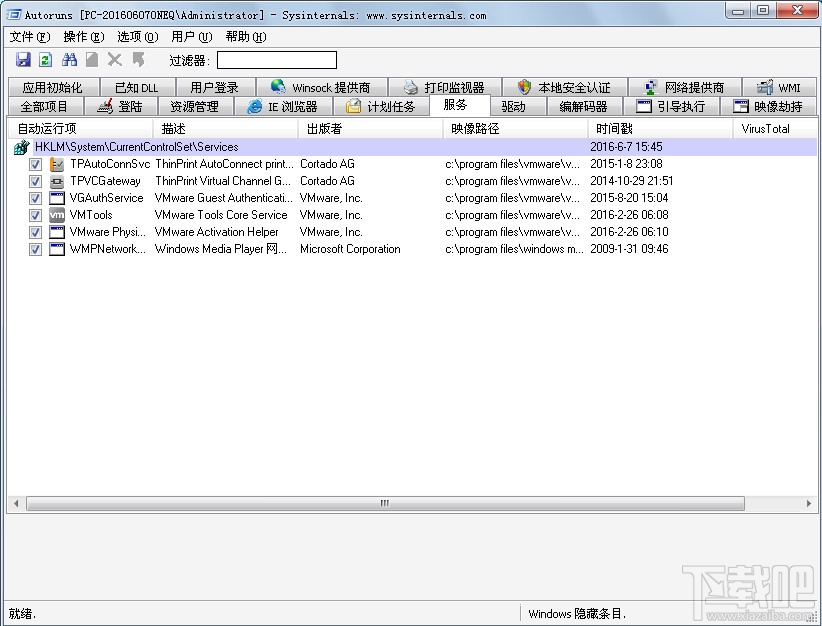Viewport: 822px width, 626px height.
Task: Click the greyed-out page toolbar icon
Action: 92,60
